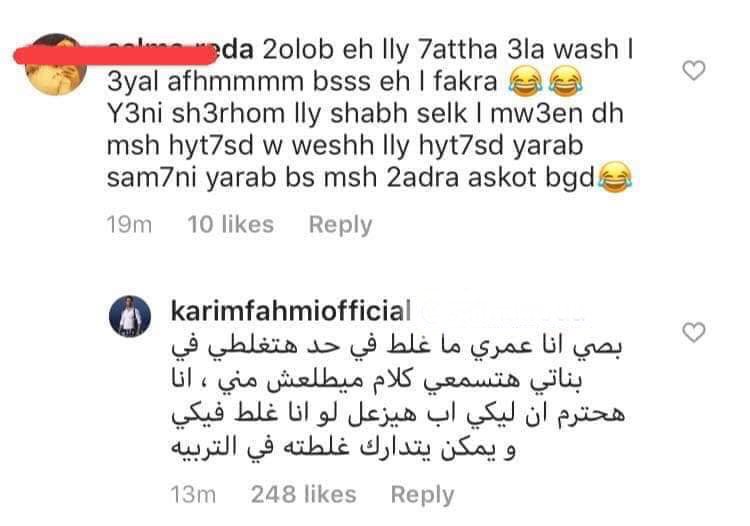Like the first comment with its heart icon
The image size is (750, 526).
coord(693,71)
